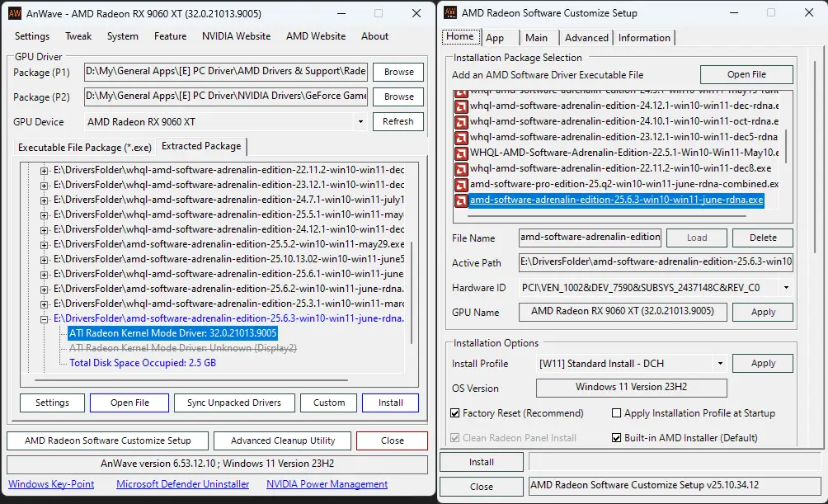Click Install in the Customize Setup window

coord(481,462)
